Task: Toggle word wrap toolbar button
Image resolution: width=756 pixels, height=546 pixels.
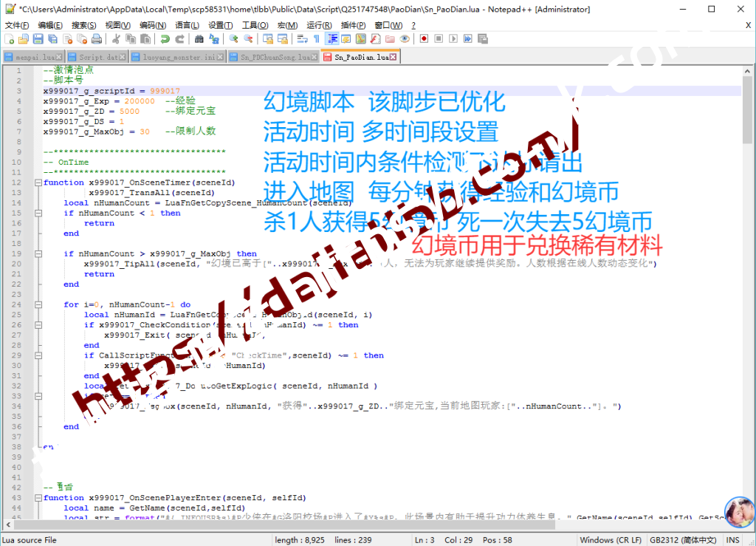Action: click(x=302, y=39)
